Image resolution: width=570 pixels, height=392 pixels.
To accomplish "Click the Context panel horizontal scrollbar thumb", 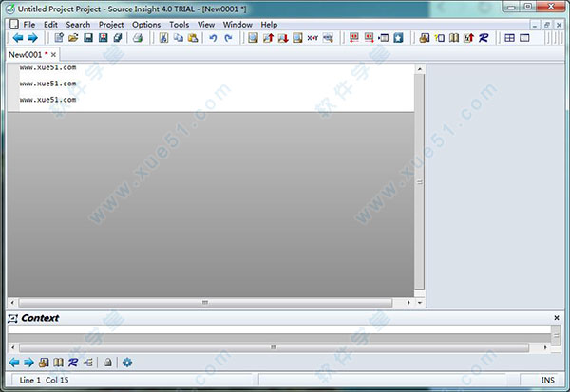I will point(275,347).
